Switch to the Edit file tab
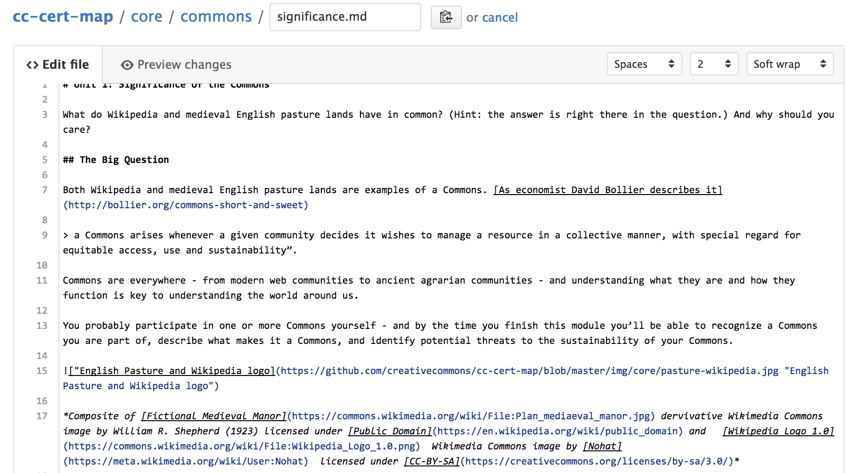The width and height of the screenshot is (868, 473). [x=58, y=65]
